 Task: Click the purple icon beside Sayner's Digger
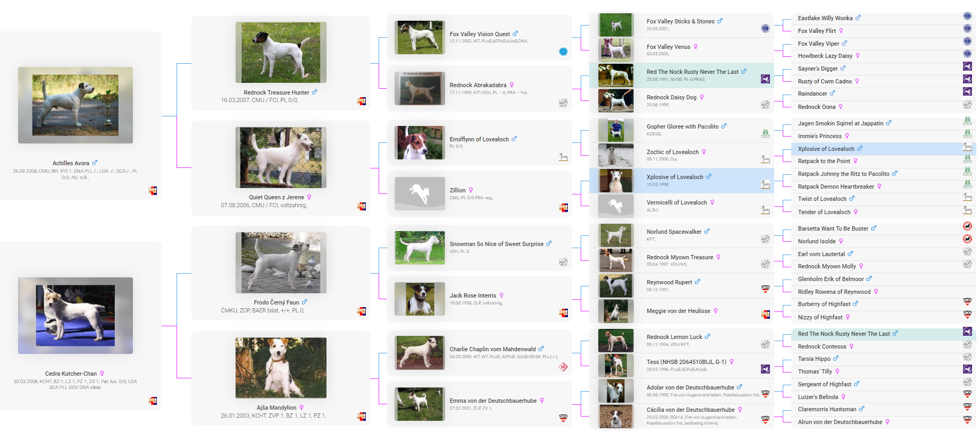(x=967, y=66)
